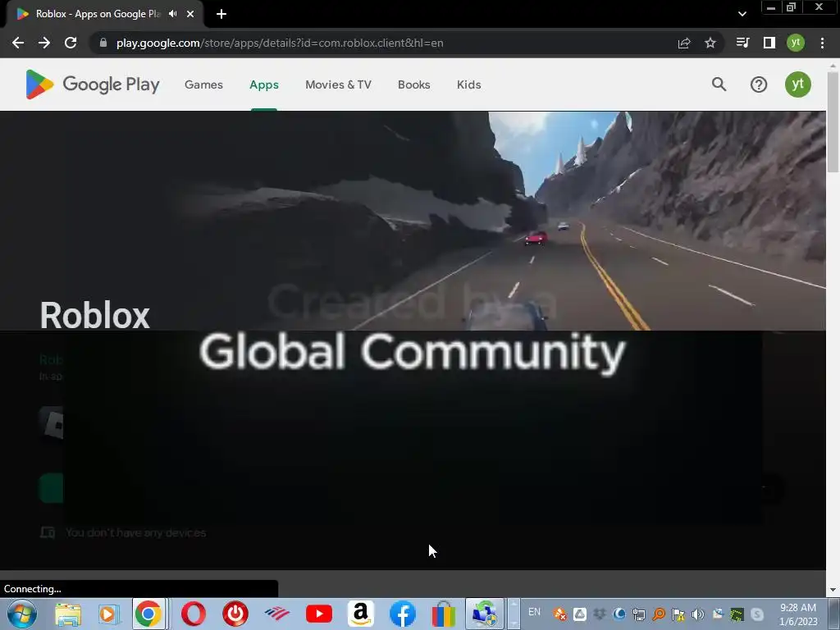Open Windows Explorer from taskbar
The image size is (840, 630).
(68, 614)
